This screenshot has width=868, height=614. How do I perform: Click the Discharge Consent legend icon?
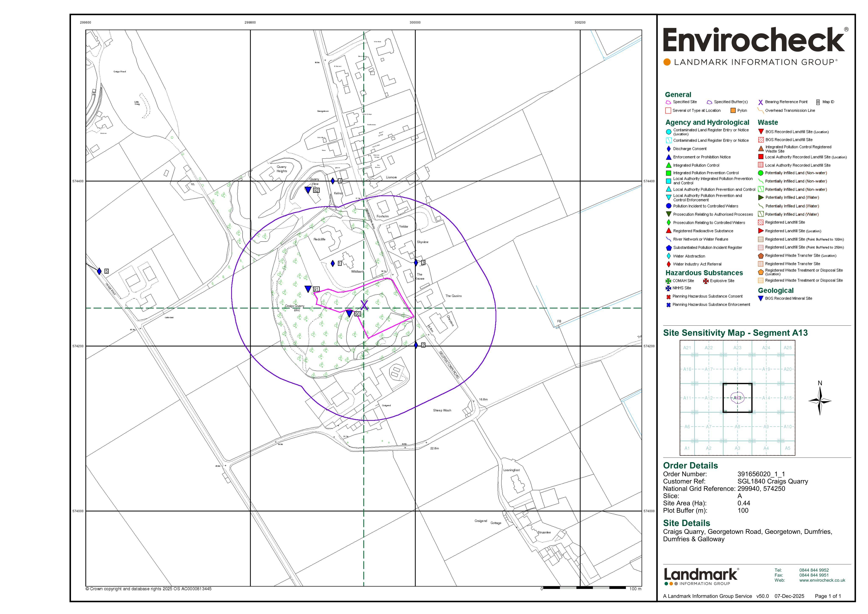click(668, 149)
